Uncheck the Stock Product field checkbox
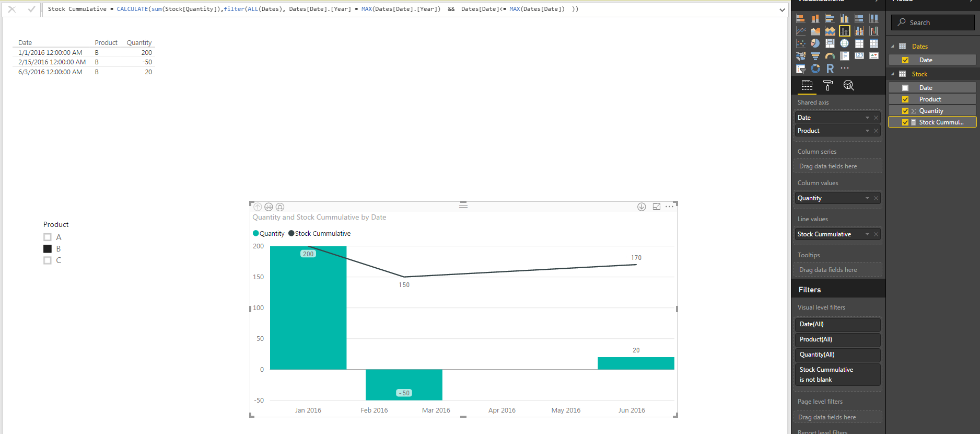The height and width of the screenshot is (434, 980). click(905, 99)
